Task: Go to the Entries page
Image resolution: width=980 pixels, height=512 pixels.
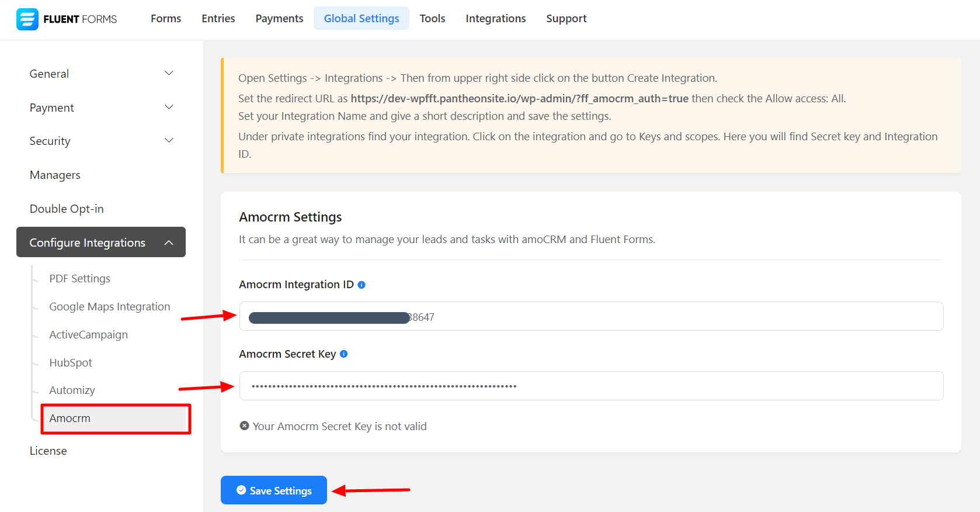Action: [218, 19]
